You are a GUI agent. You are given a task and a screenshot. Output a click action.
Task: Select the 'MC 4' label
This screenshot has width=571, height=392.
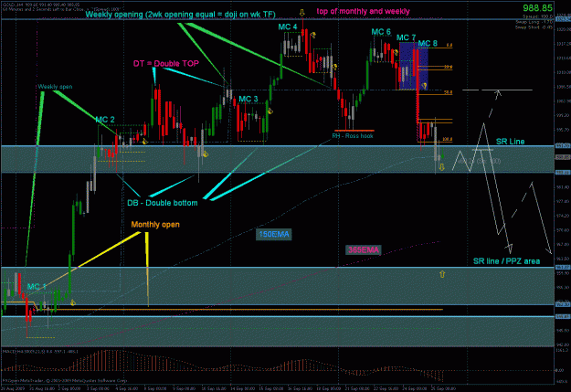[288, 27]
